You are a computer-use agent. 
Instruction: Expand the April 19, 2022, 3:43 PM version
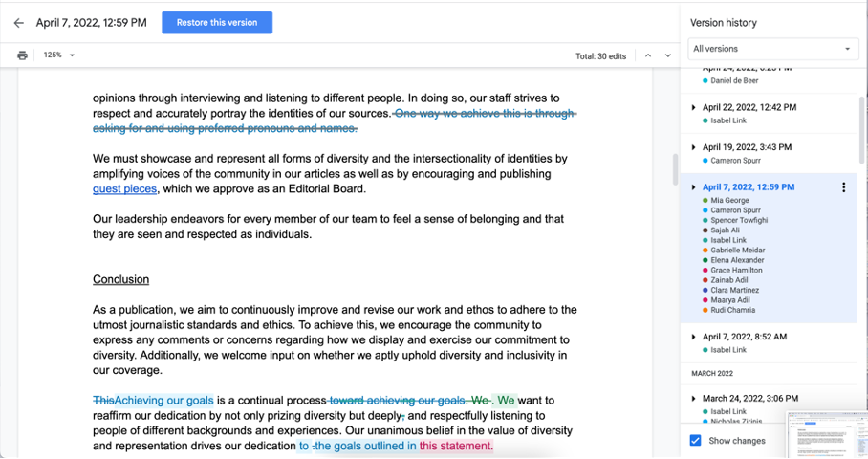point(694,147)
